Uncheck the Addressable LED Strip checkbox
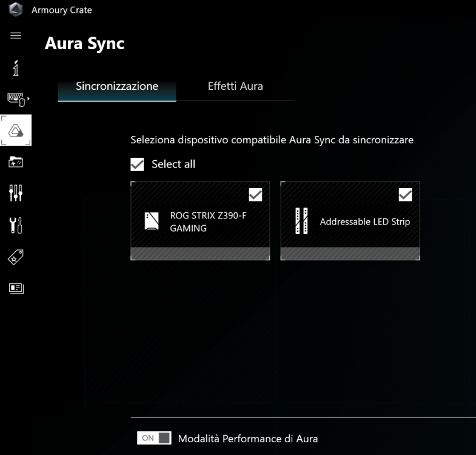This screenshot has height=455, width=476. (405, 195)
